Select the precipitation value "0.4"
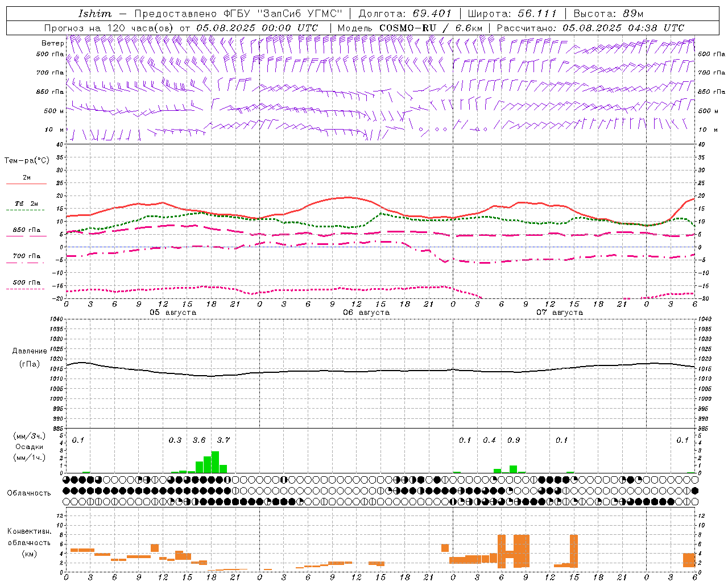728x582 pixels. point(489,440)
